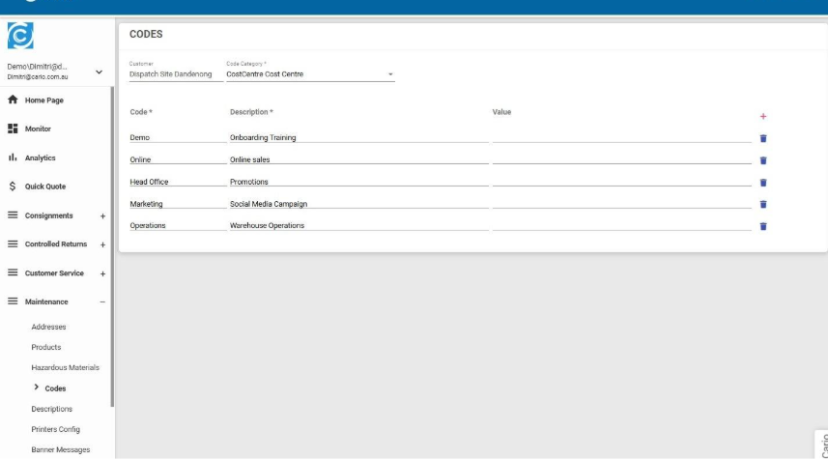
Task: Open Home Page from sidebar
Action: (43, 101)
